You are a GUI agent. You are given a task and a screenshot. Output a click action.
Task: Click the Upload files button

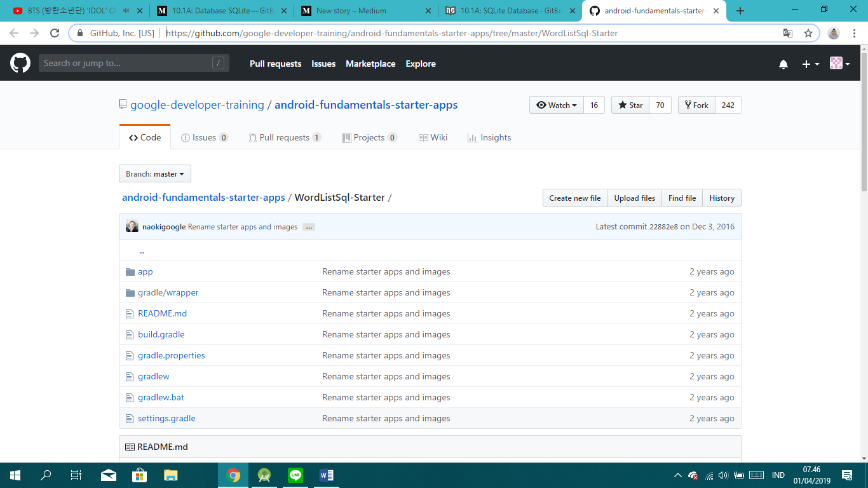pos(635,198)
